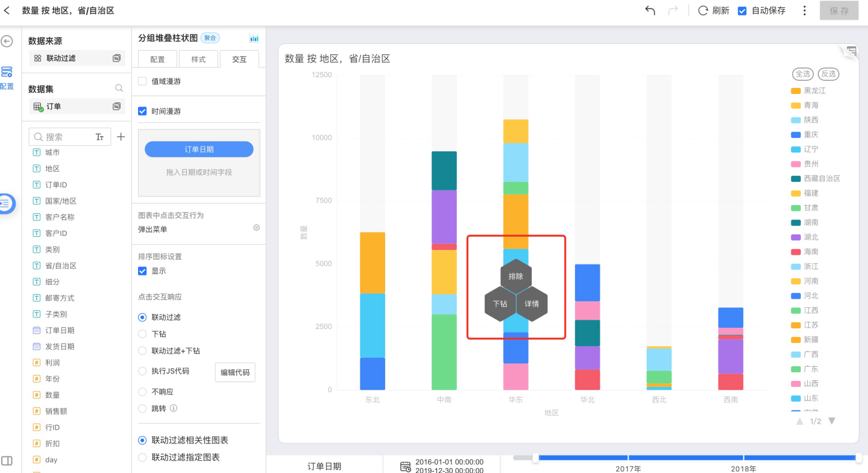
Task: Click the search icon beside 数据集
Action: coord(119,89)
